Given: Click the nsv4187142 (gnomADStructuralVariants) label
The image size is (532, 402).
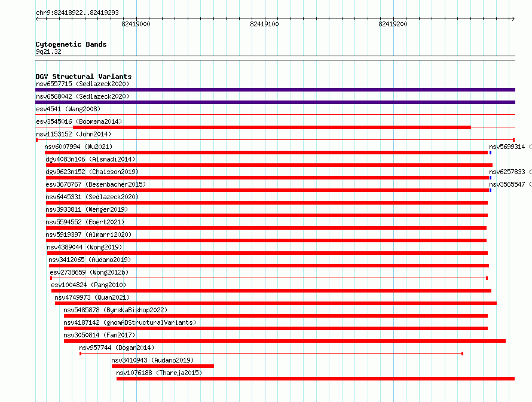Looking at the screenshot, I should click(130, 322).
